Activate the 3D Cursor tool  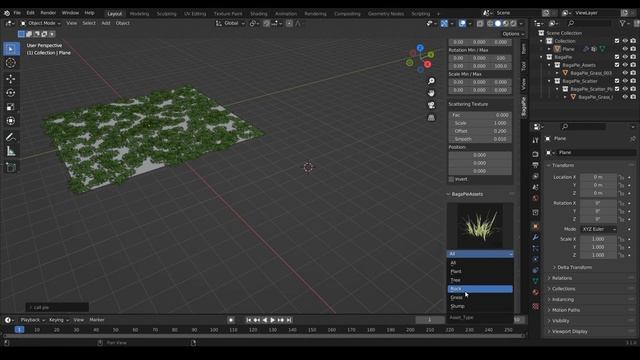click(x=11, y=63)
